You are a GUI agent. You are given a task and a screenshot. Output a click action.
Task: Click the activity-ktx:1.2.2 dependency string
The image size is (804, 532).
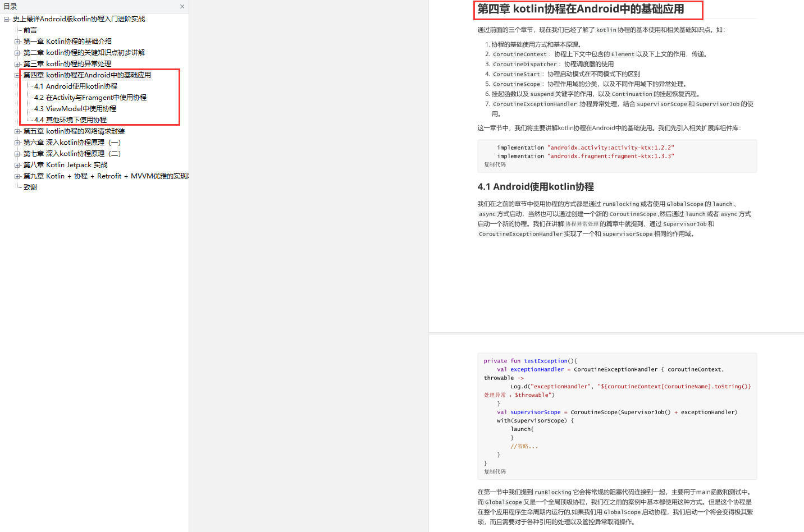click(x=611, y=148)
